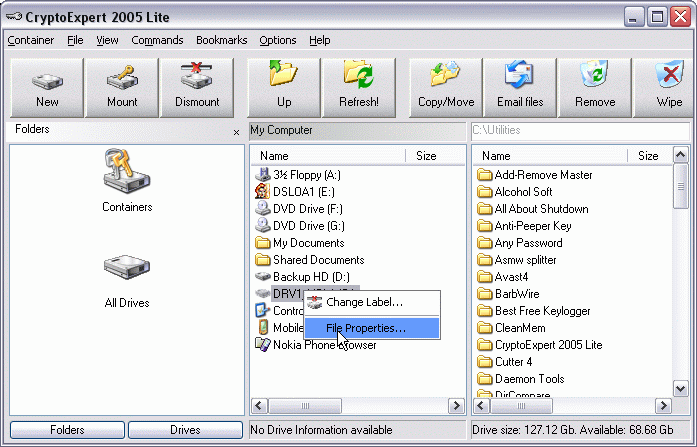Open the Commands menu

pyautogui.click(x=157, y=40)
